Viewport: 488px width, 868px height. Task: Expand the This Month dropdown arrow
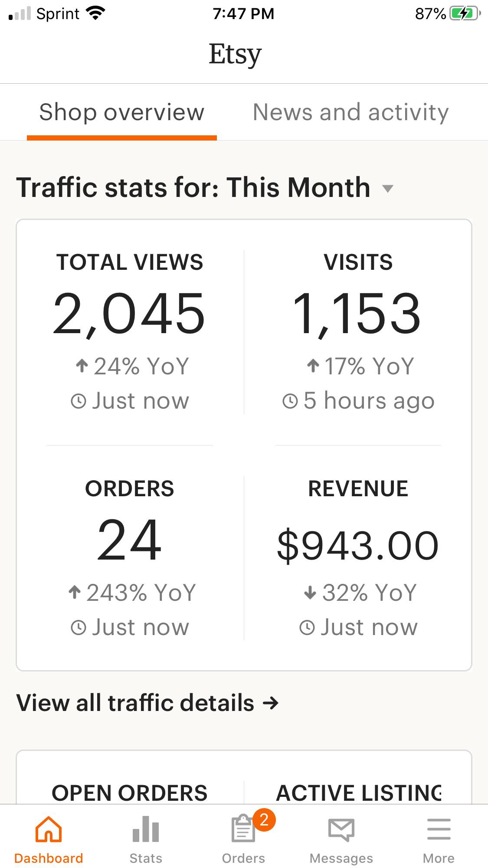pyautogui.click(x=387, y=188)
